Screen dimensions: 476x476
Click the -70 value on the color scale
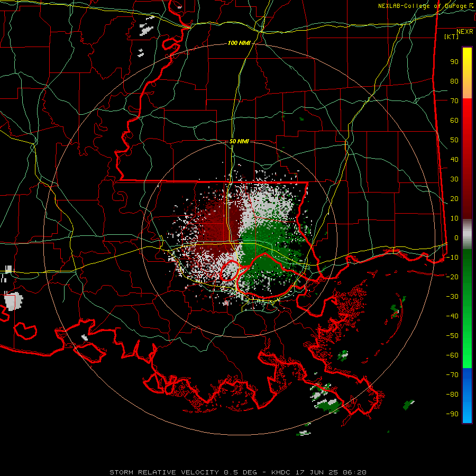pos(452,375)
